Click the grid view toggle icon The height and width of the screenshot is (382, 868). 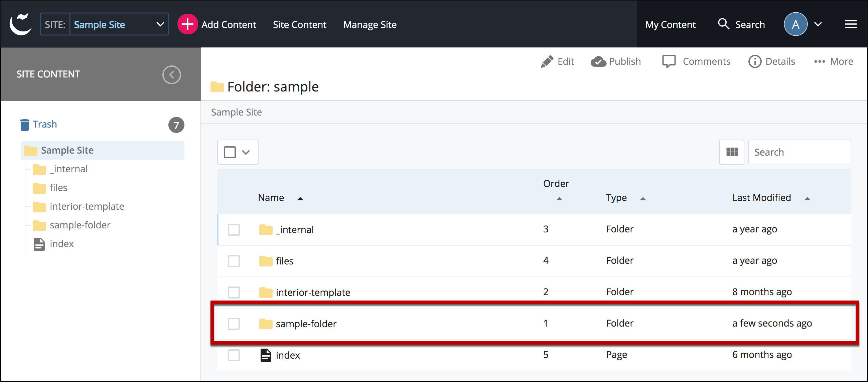[732, 152]
